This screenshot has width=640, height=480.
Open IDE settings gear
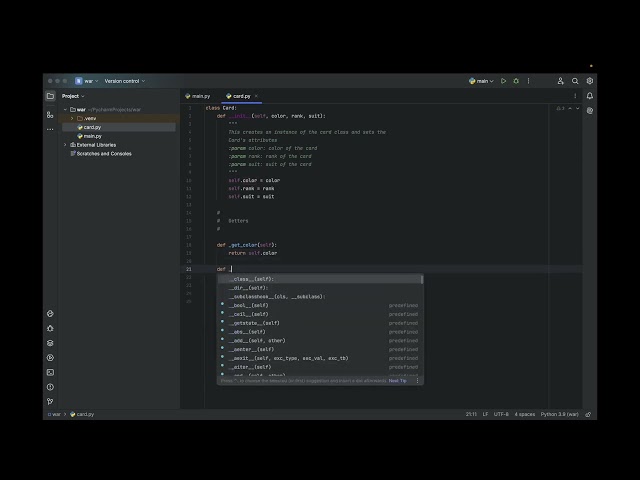[590, 81]
